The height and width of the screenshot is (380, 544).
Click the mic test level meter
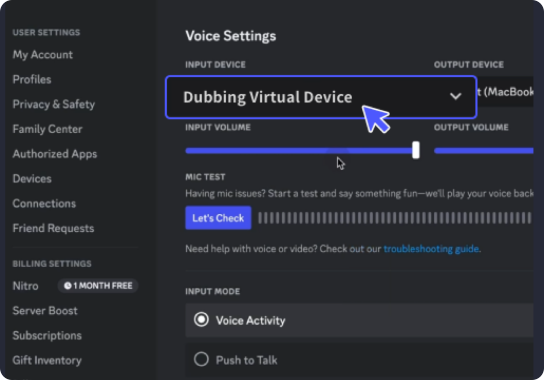(x=394, y=218)
